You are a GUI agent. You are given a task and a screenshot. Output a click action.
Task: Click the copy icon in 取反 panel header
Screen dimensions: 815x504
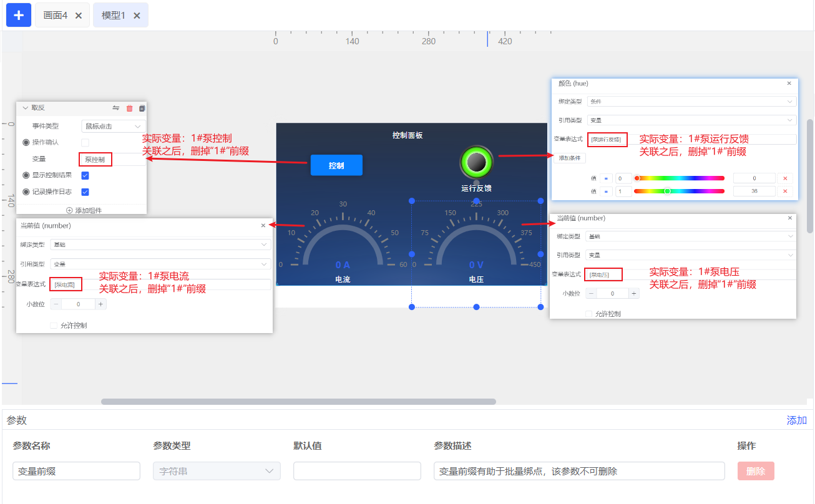[x=142, y=108]
